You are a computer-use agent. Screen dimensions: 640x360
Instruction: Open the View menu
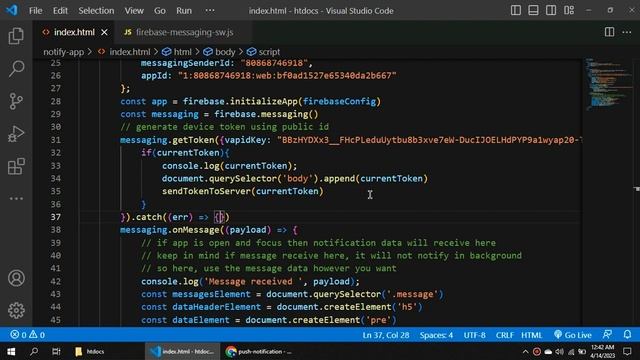[x=134, y=11]
